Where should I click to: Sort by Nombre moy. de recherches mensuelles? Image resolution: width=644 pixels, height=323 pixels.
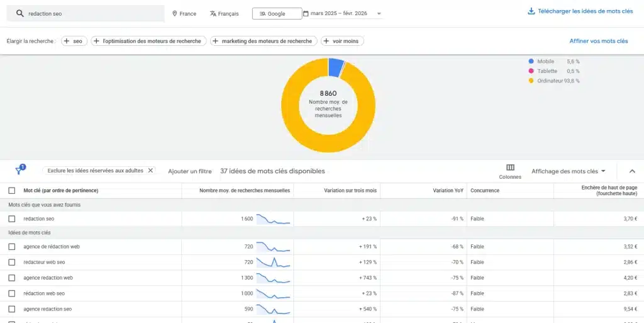coord(245,191)
